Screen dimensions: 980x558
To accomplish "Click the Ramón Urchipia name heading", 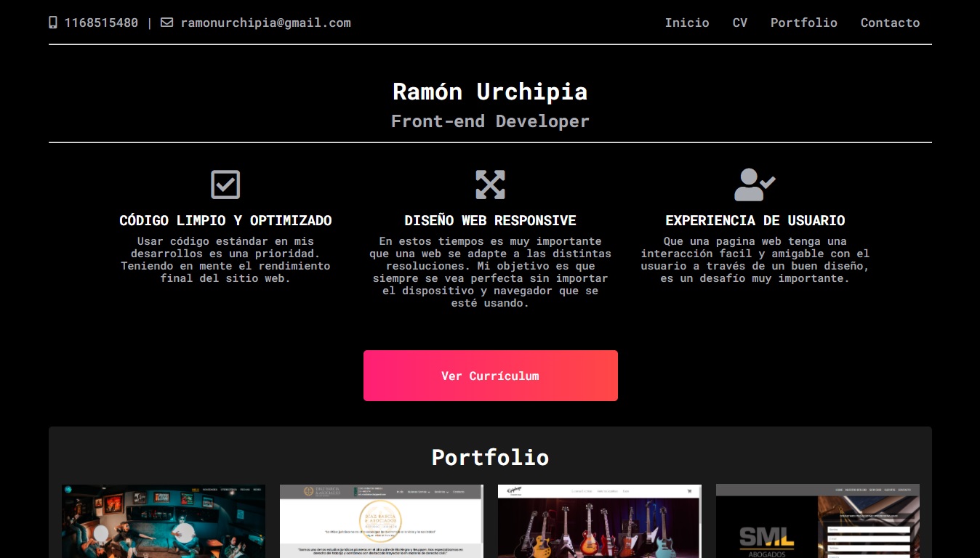I will (490, 92).
